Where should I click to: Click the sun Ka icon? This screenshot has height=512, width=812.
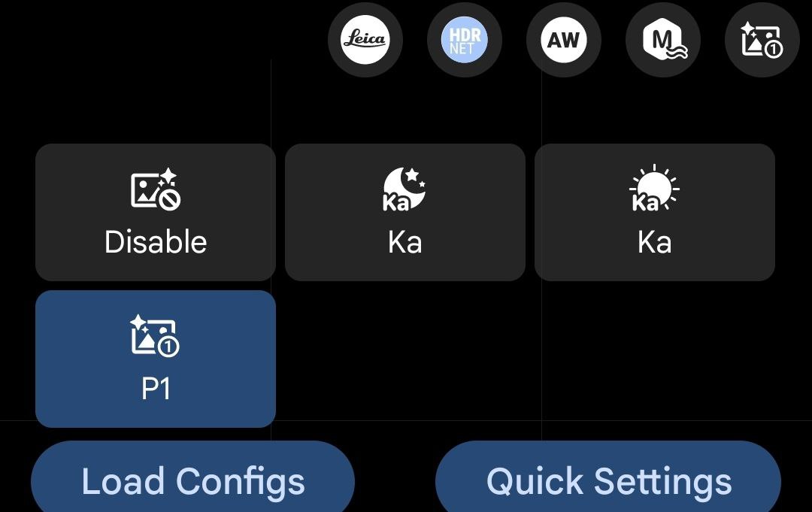pyautogui.click(x=654, y=188)
